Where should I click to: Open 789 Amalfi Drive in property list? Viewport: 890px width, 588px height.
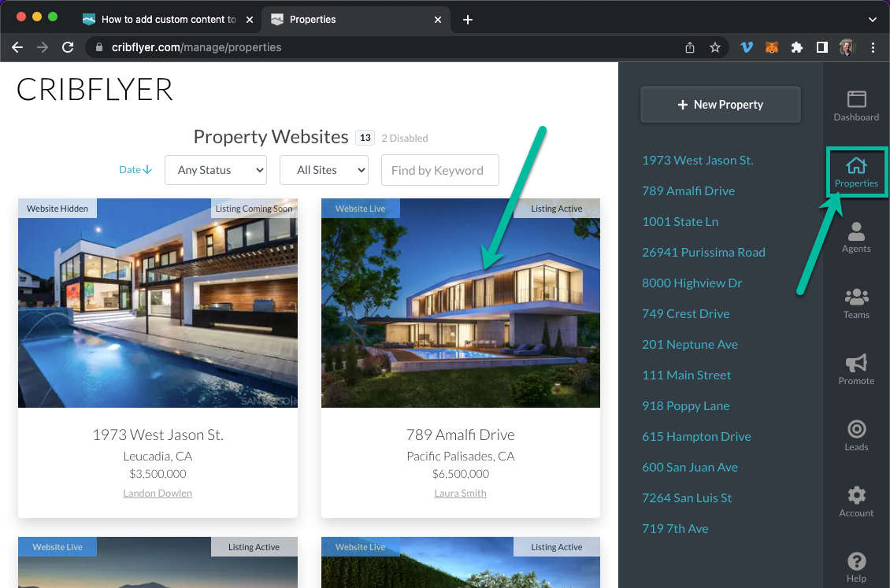[x=688, y=191]
